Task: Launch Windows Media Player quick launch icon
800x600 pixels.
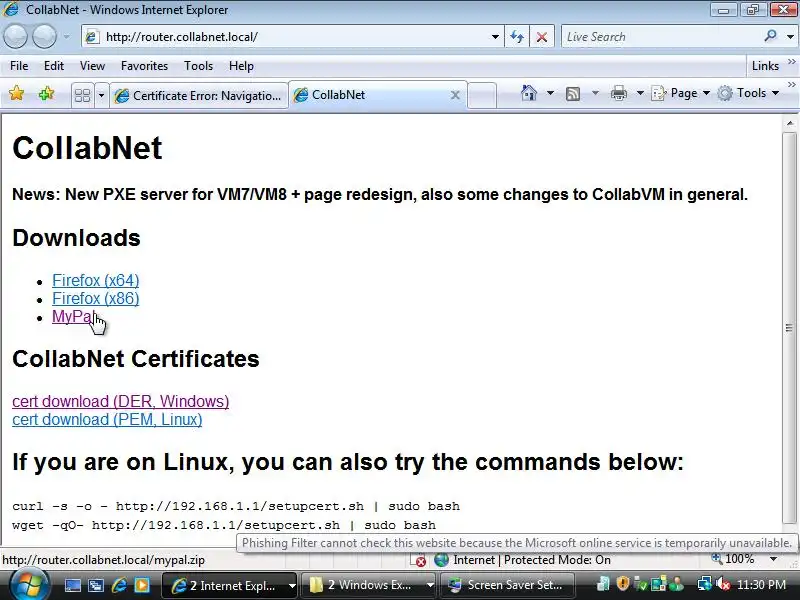Action: tap(142, 585)
